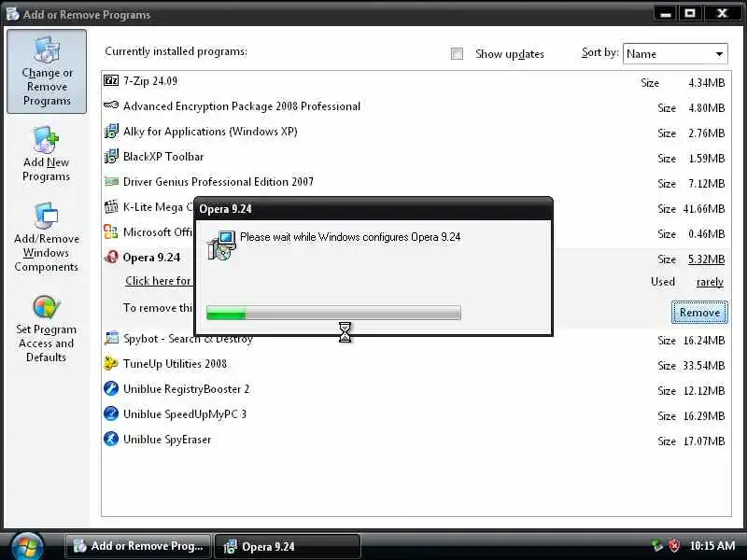Click the 41.66MB size value
The width and height of the screenshot is (747, 560).
[704, 208]
